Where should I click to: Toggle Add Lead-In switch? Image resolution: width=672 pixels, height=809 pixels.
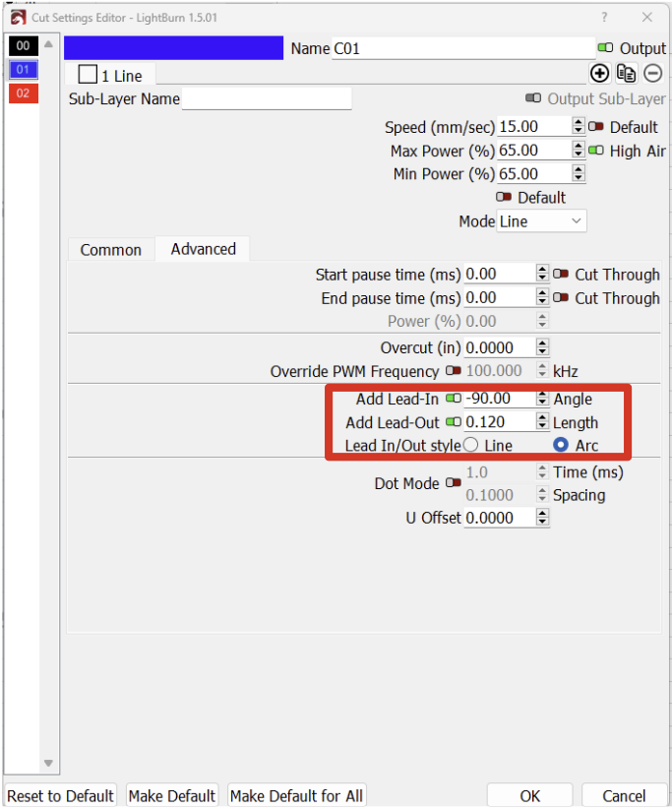point(454,399)
